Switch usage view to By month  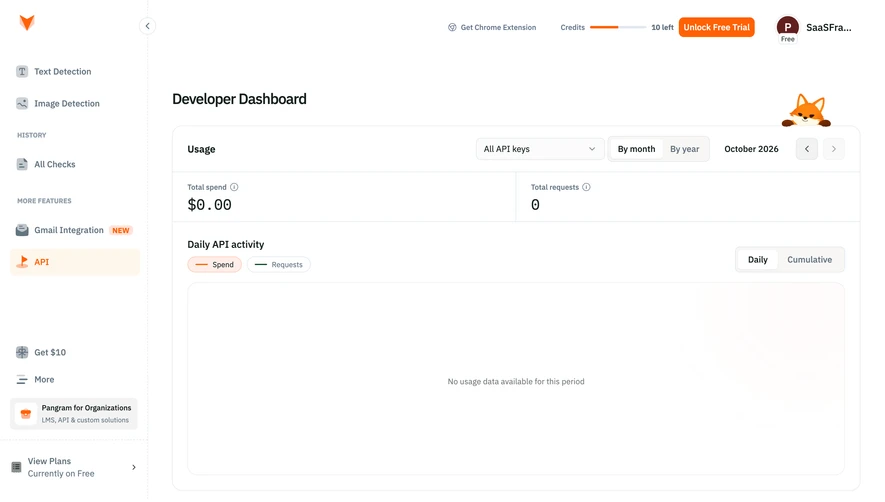coord(636,149)
